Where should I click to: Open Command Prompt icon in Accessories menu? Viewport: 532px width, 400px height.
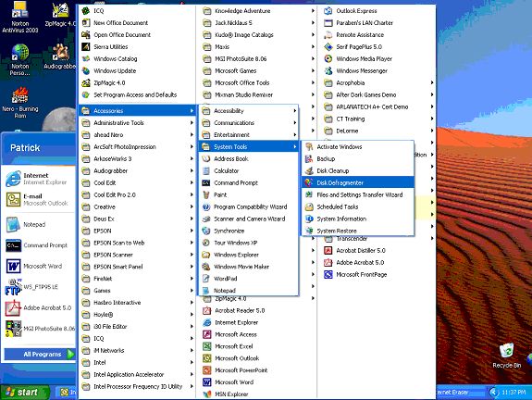click(206, 182)
